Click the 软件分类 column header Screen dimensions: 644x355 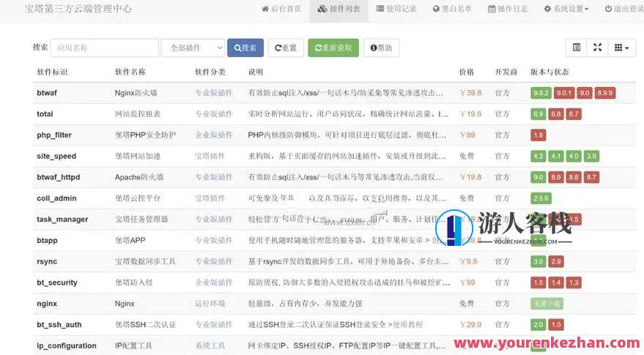coord(210,72)
